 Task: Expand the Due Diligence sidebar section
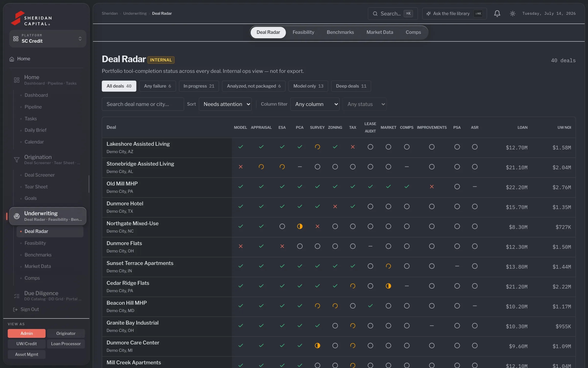(48, 296)
